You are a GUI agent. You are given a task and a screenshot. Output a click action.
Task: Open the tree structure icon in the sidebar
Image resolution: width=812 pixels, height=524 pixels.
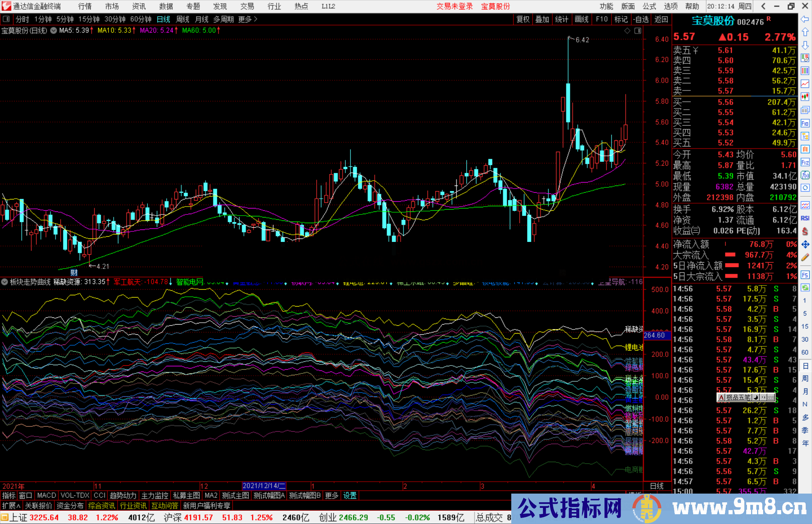click(x=805, y=136)
